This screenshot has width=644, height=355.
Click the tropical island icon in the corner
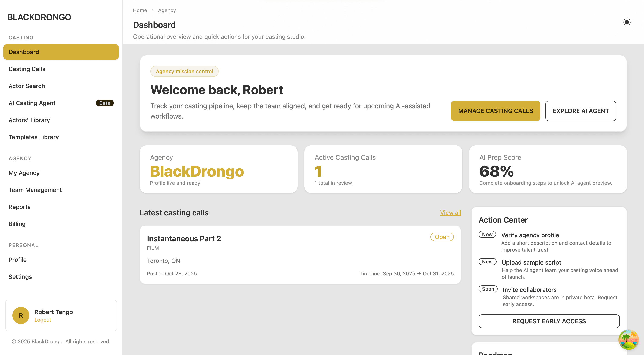pyautogui.click(x=629, y=339)
